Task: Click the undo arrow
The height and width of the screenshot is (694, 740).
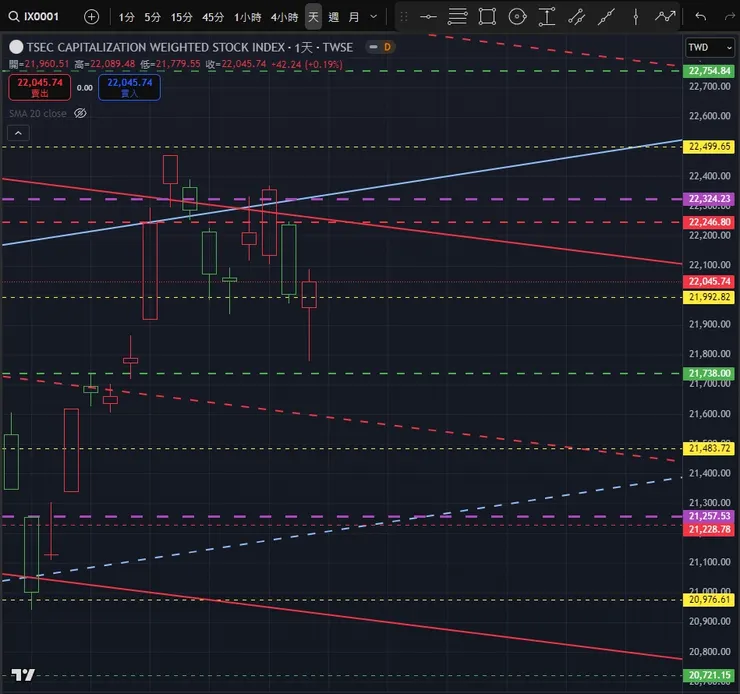Action: pos(701,17)
